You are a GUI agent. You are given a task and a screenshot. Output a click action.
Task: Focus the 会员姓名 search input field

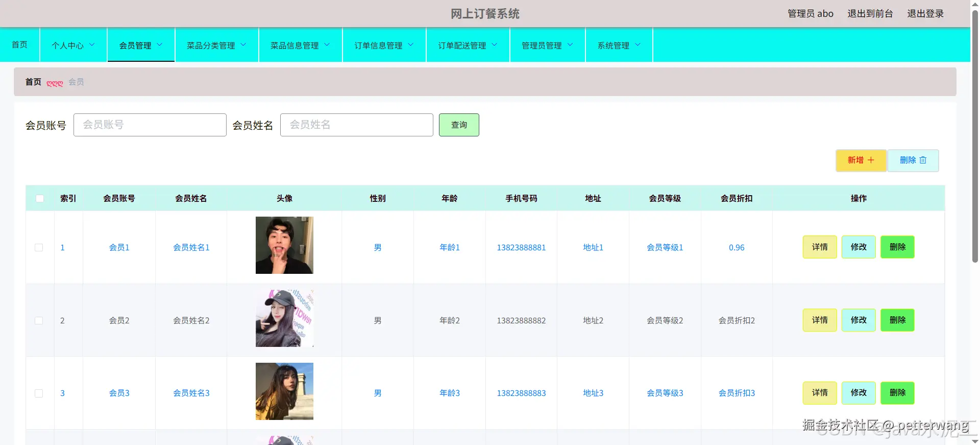(x=357, y=125)
